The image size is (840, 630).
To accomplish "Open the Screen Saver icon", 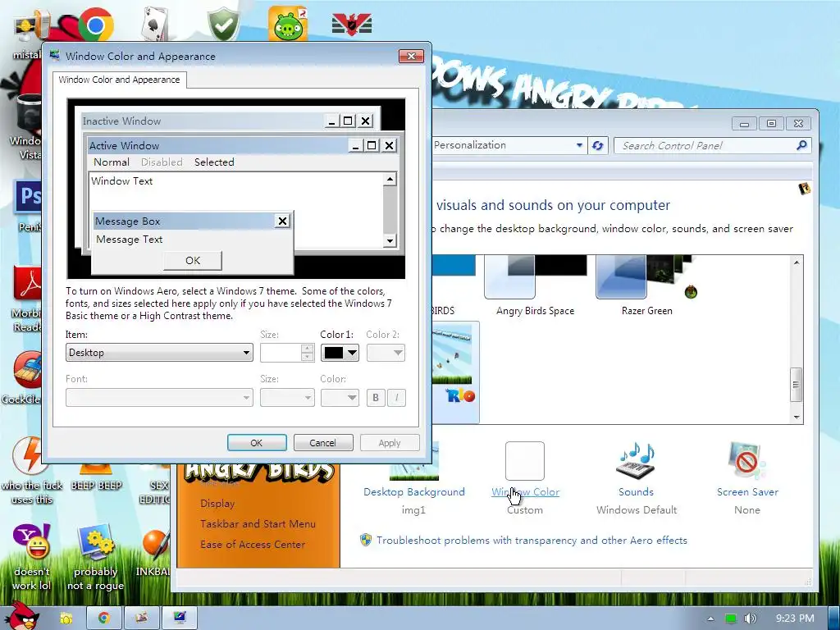I will pos(746,461).
